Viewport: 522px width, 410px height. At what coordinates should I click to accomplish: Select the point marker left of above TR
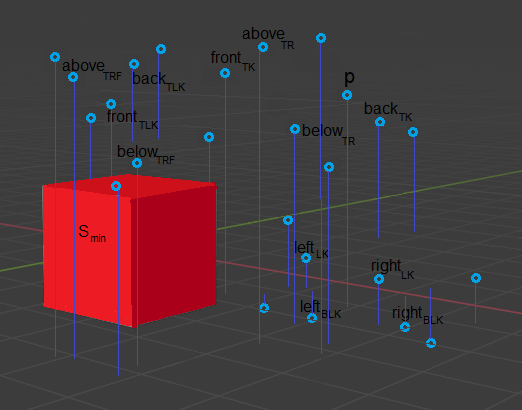point(263,47)
